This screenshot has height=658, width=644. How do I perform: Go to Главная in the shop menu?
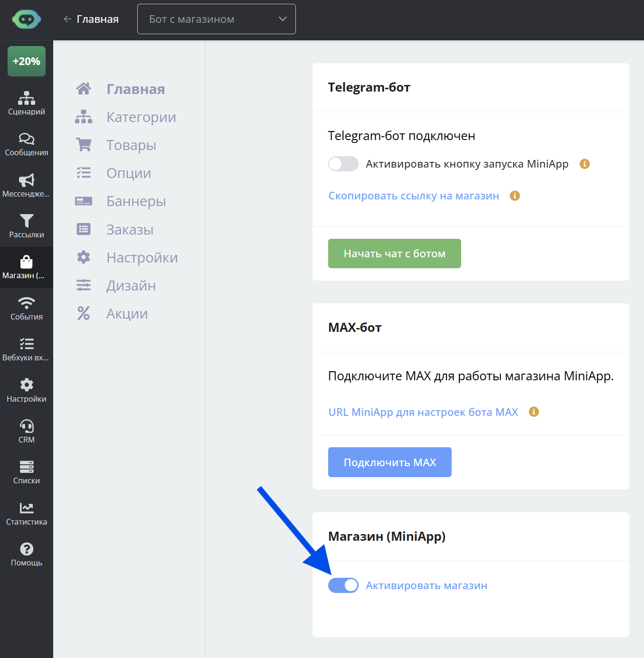(121, 89)
